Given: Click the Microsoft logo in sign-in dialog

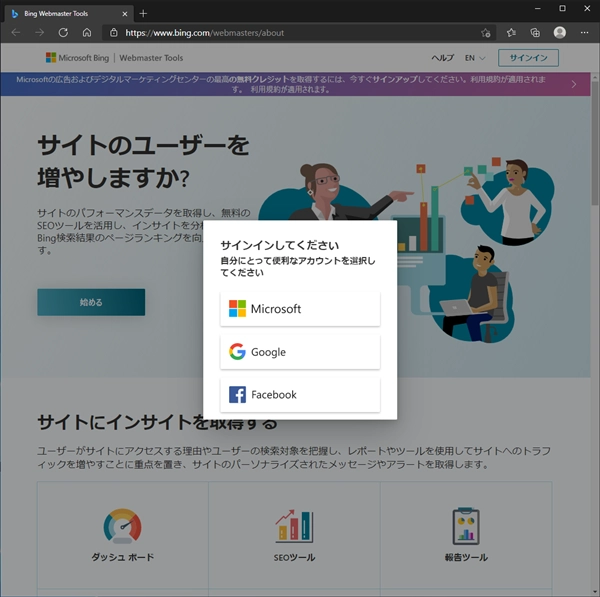Looking at the screenshot, I should click(237, 308).
